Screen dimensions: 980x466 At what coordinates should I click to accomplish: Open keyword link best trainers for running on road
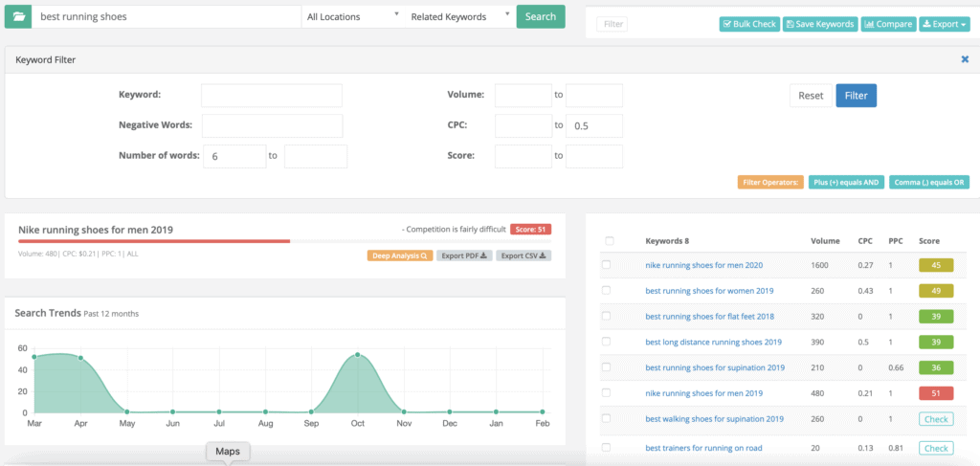coord(703,447)
